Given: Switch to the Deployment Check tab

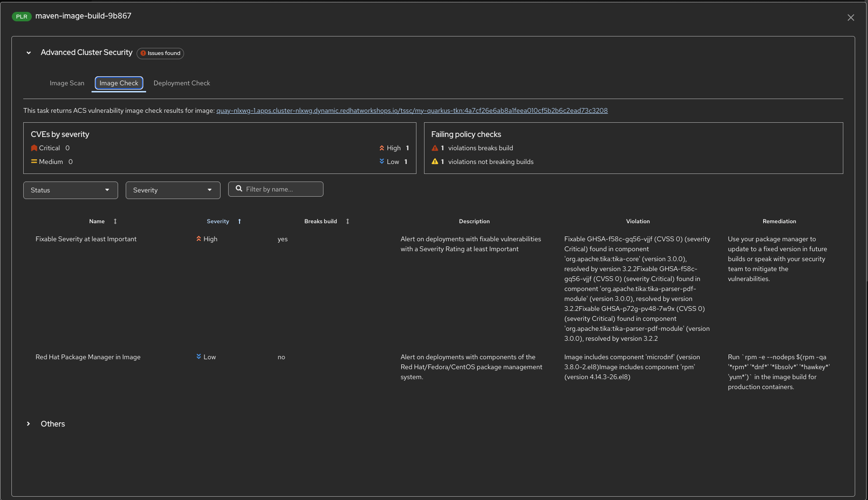Looking at the screenshot, I should click(182, 83).
